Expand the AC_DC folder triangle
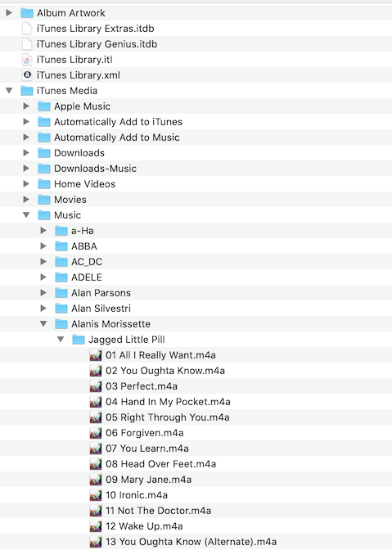 tap(43, 262)
